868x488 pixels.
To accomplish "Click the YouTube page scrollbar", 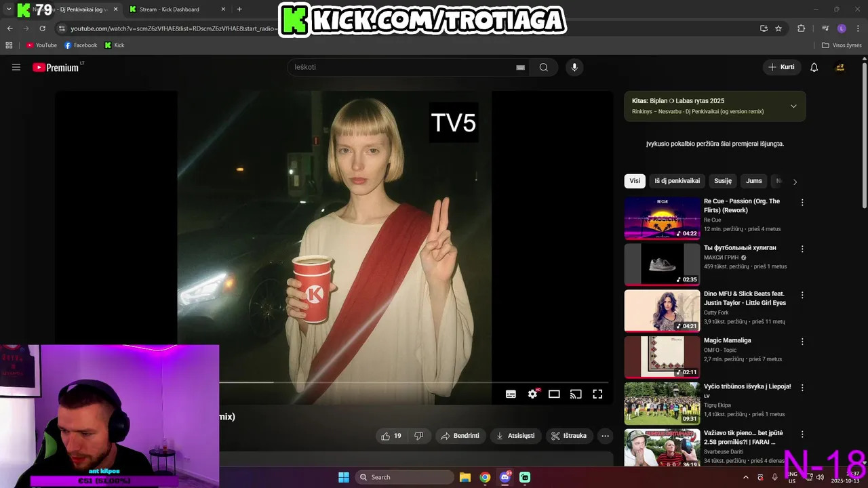I will pos(865,136).
